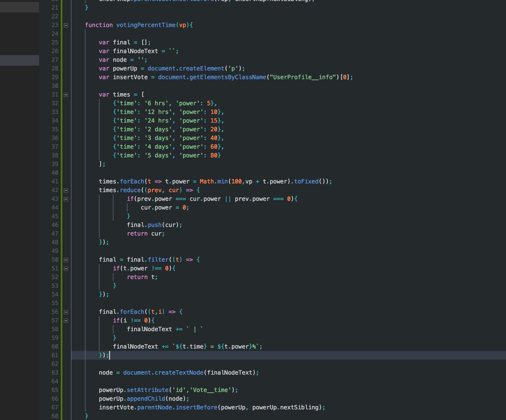
Task: Click the createTextNode method name
Action: 179,373
